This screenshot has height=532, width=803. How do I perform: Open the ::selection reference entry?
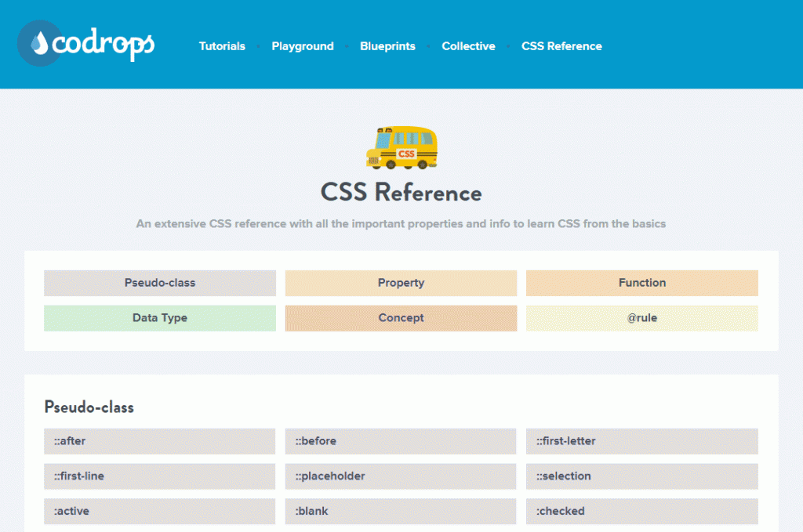point(642,476)
